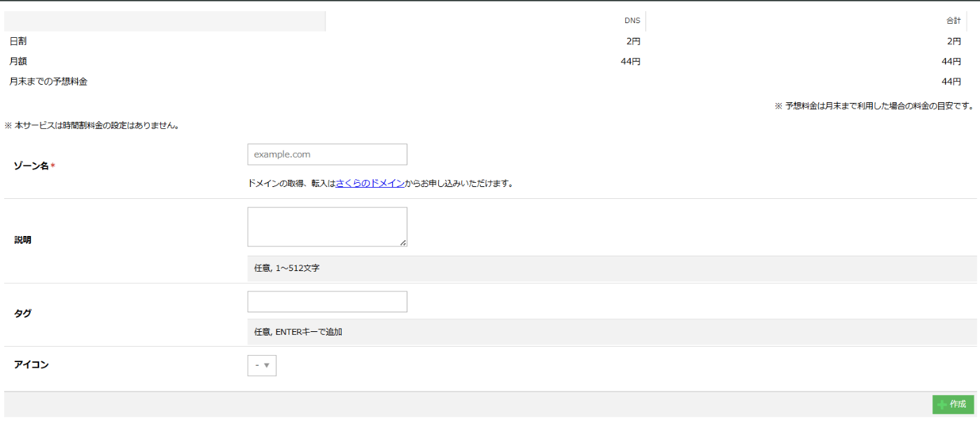Open the さくらのドメイン link

[x=370, y=184]
